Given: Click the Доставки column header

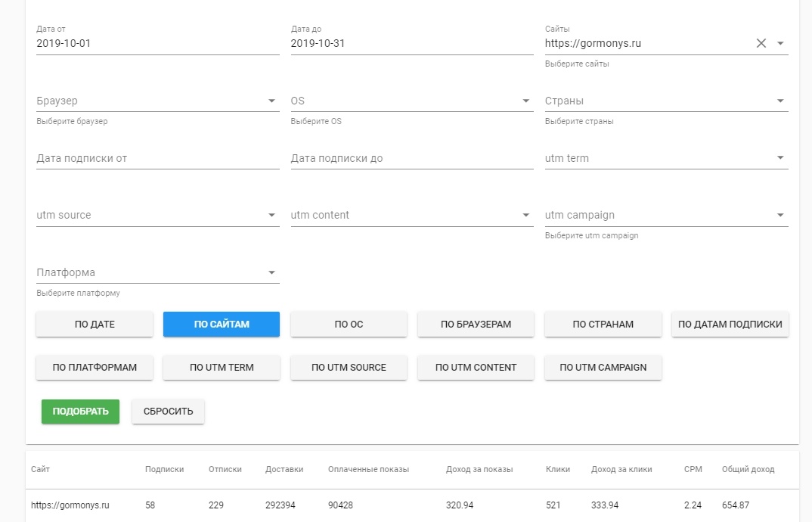Looking at the screenshot, I should point(284,469).
